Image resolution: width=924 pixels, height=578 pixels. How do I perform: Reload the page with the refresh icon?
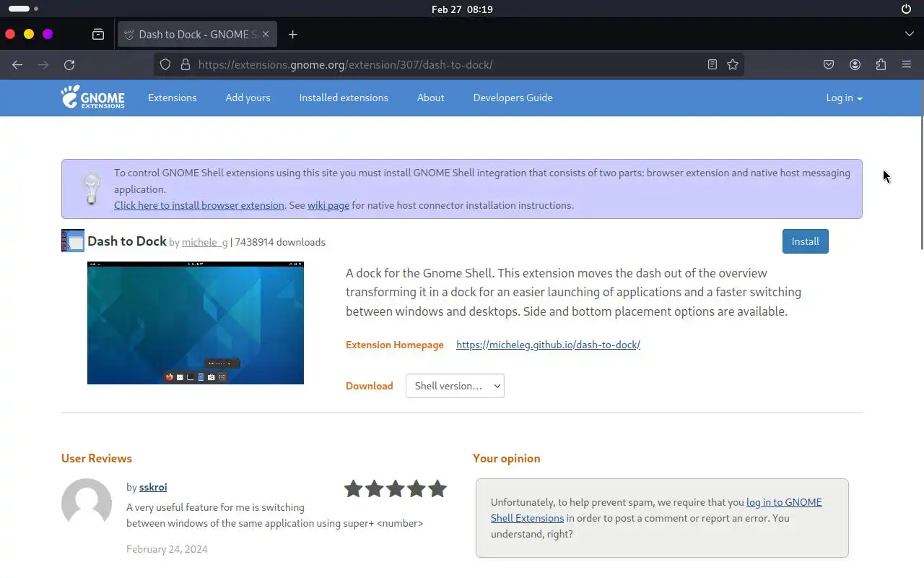pyautogui.click(x=69, y=65)
